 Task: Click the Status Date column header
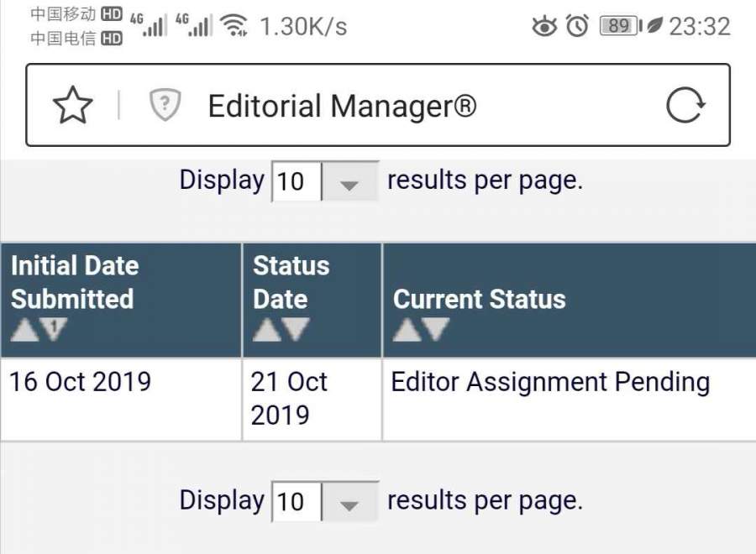coord(291,282)
